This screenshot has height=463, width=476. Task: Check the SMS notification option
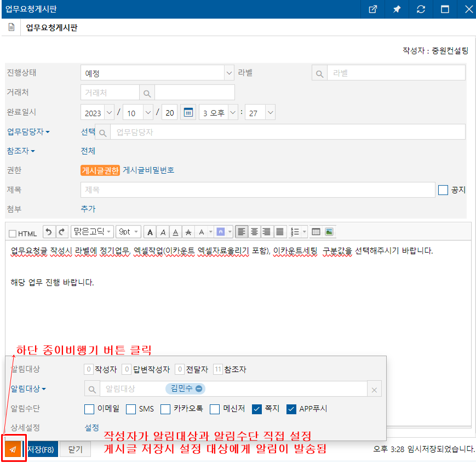(131, 409)
